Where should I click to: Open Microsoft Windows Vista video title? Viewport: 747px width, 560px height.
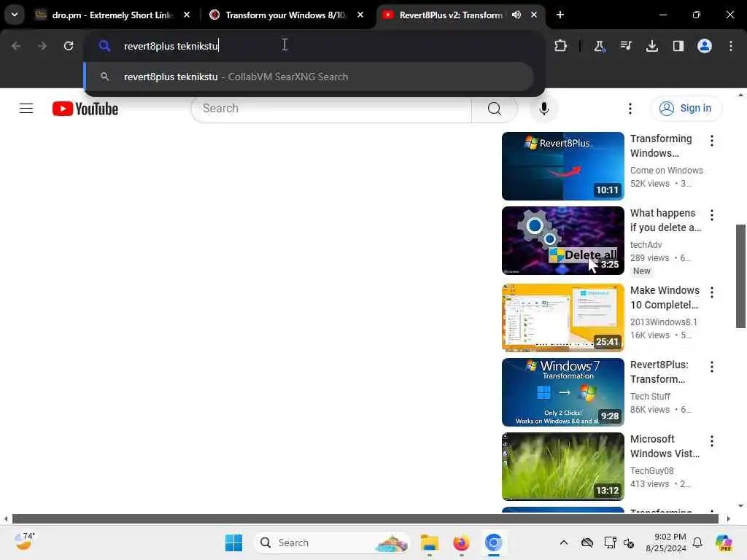[x=665, y=446]
